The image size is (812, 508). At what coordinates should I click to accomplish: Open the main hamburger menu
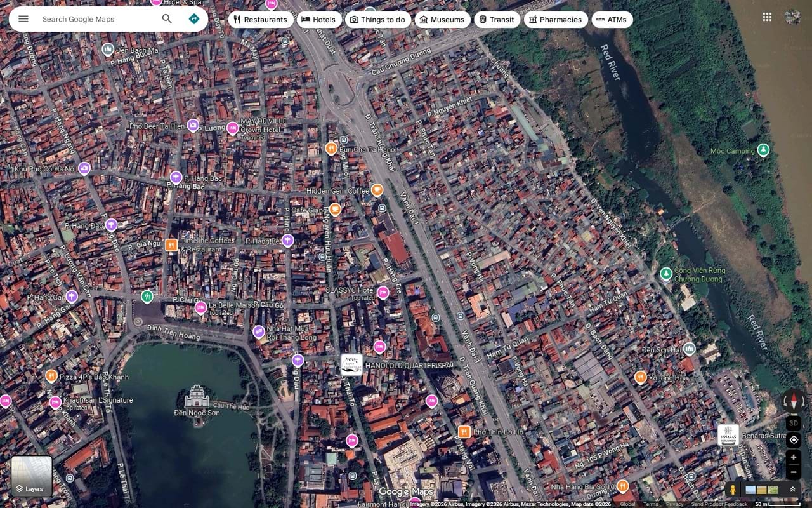[x=23, y=19]
